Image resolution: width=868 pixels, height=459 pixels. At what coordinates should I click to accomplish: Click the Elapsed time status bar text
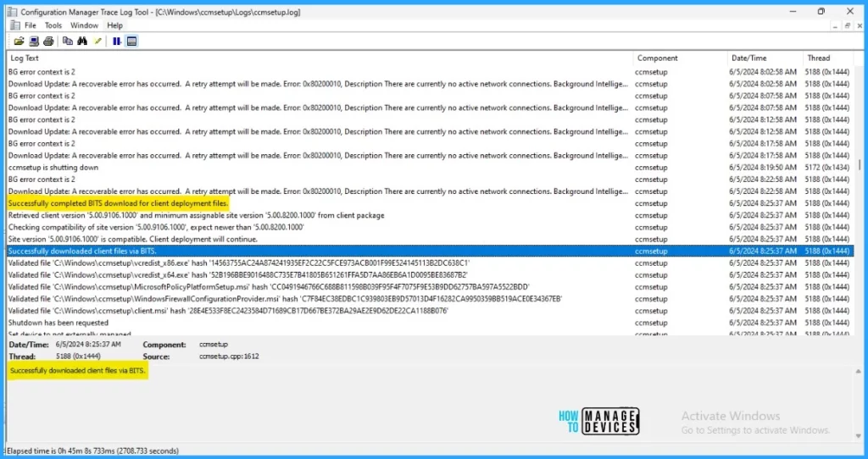pyautogui.click(x=92, y=451)
